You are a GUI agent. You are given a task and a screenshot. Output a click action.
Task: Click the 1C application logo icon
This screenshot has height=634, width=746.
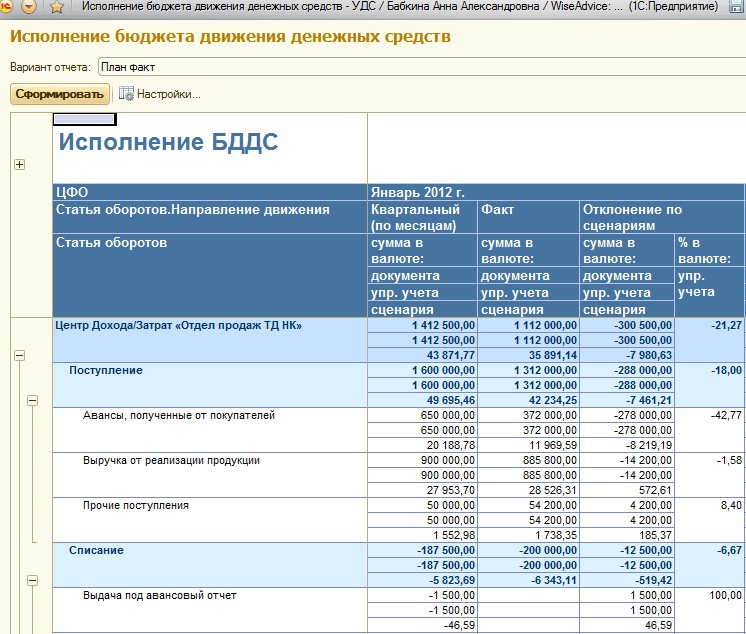[6, 6]
